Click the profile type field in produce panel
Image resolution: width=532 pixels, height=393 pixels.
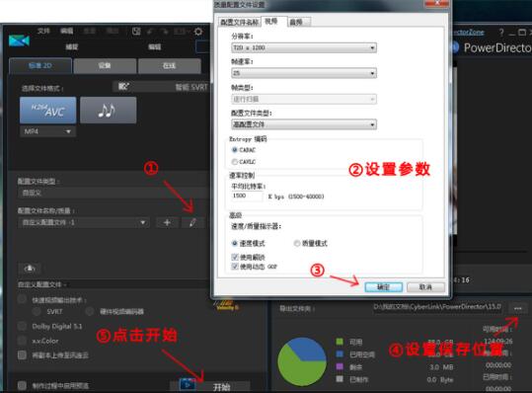pyautogui.click(x=114, y=193)
